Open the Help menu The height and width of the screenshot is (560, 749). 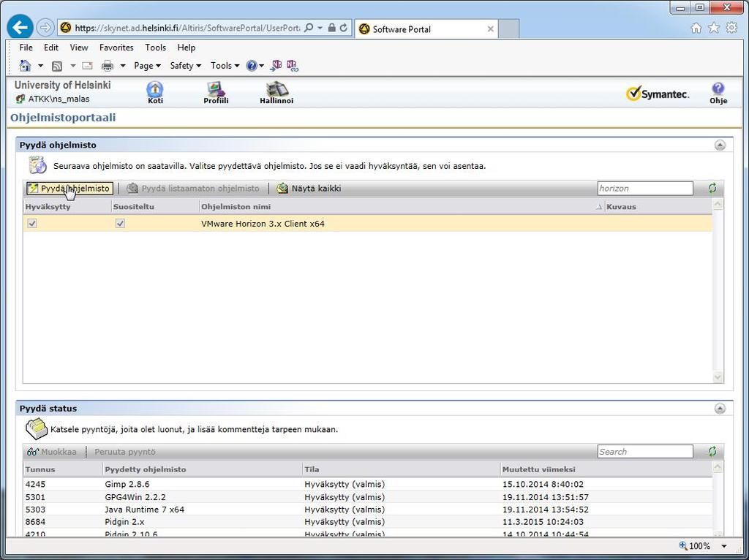[x=187, y=48]
